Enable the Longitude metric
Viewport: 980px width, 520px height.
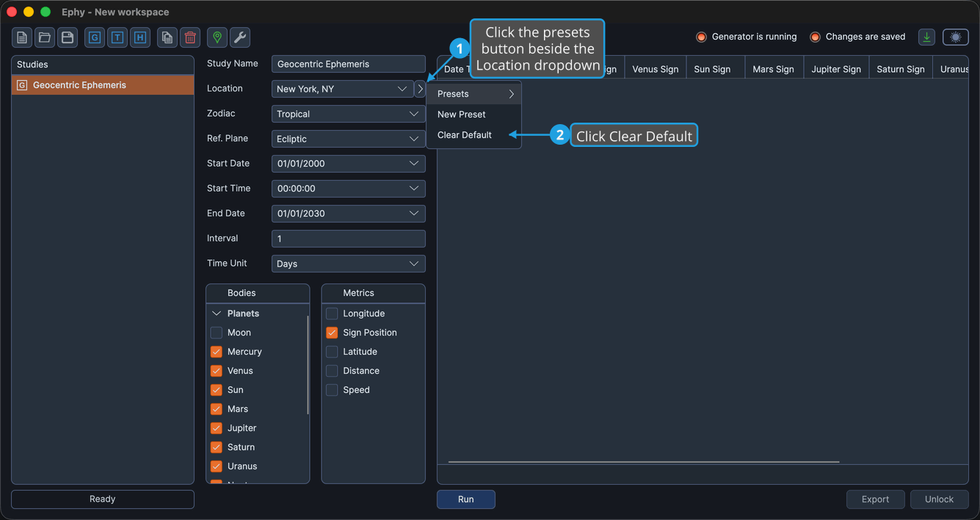point(332,314)
